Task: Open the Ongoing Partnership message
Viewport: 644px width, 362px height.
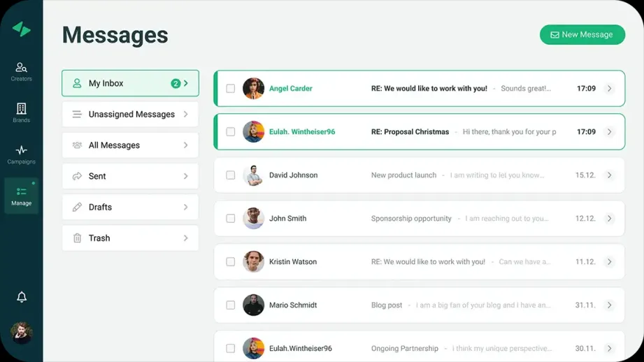Action: click(419, 348)
